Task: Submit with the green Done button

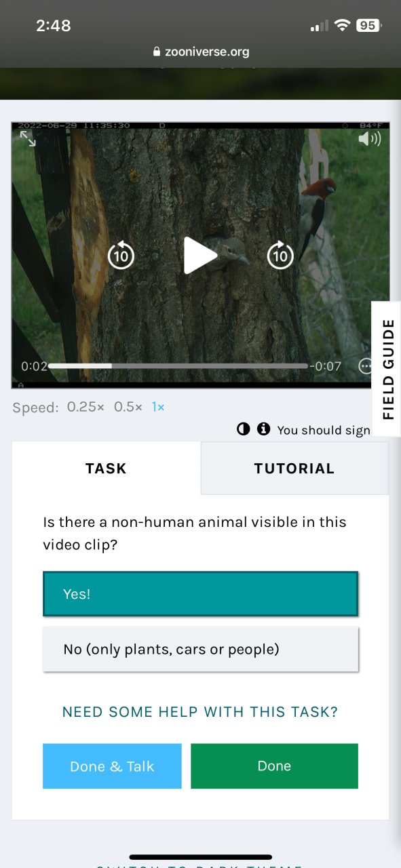Action: [274, 766]
